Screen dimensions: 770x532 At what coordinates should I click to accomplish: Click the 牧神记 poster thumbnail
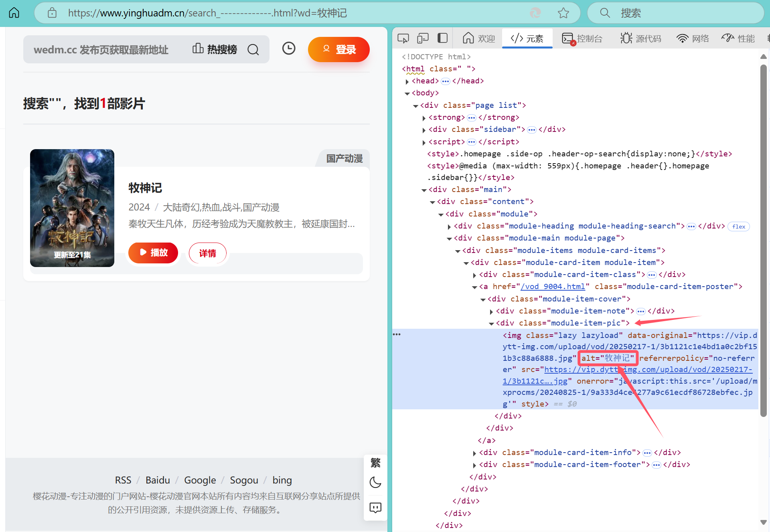tap(72, 208)
